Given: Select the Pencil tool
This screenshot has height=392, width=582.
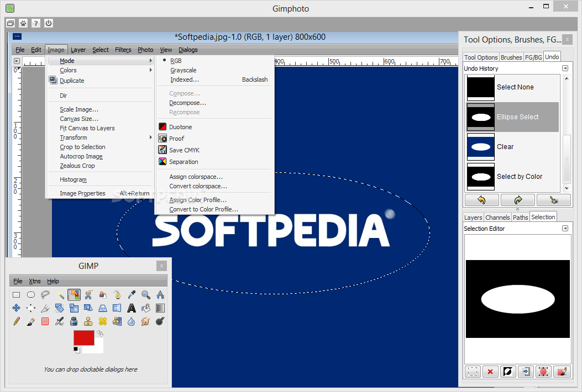Looking at the screenshot, I should pos(17,321).
